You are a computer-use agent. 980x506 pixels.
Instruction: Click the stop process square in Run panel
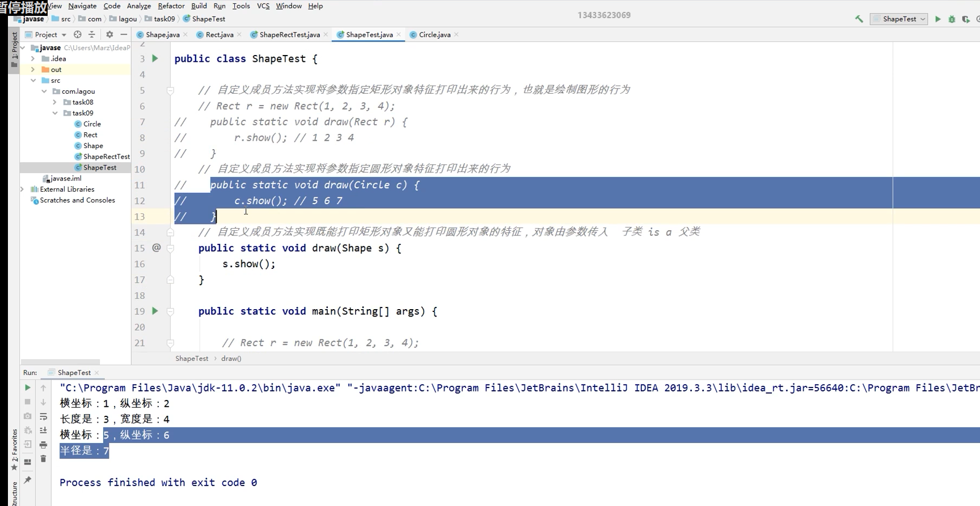27,402
